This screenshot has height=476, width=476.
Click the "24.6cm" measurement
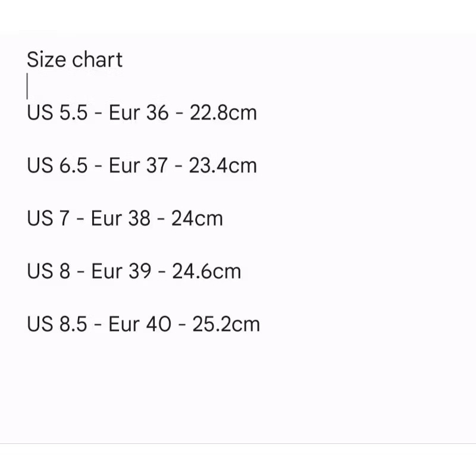click(206, 271)
